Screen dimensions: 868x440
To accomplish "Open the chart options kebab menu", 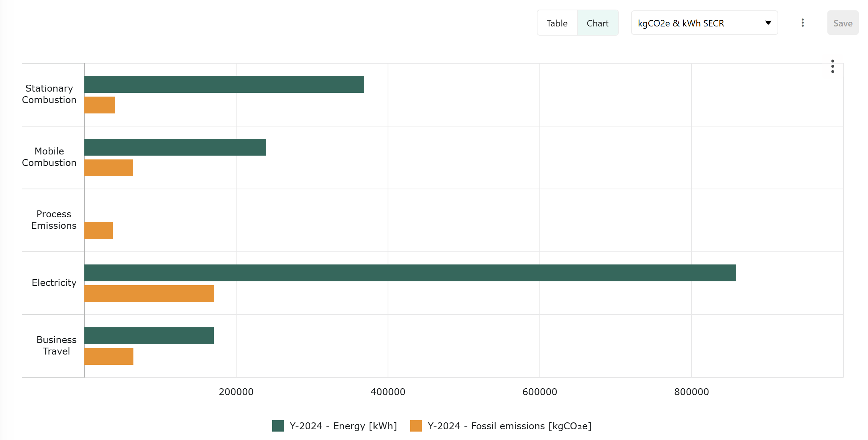I will pos(832,66).
